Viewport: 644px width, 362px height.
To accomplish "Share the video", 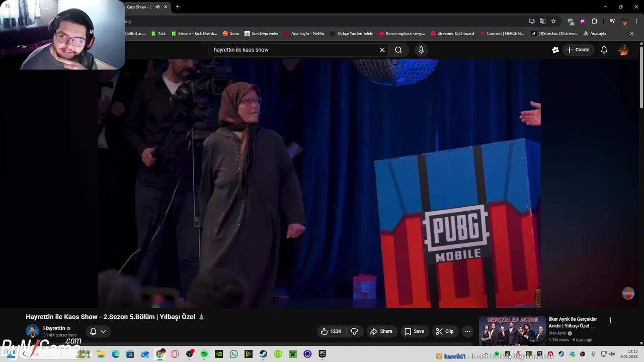I will pyautogui.click(x=381, y=331).
